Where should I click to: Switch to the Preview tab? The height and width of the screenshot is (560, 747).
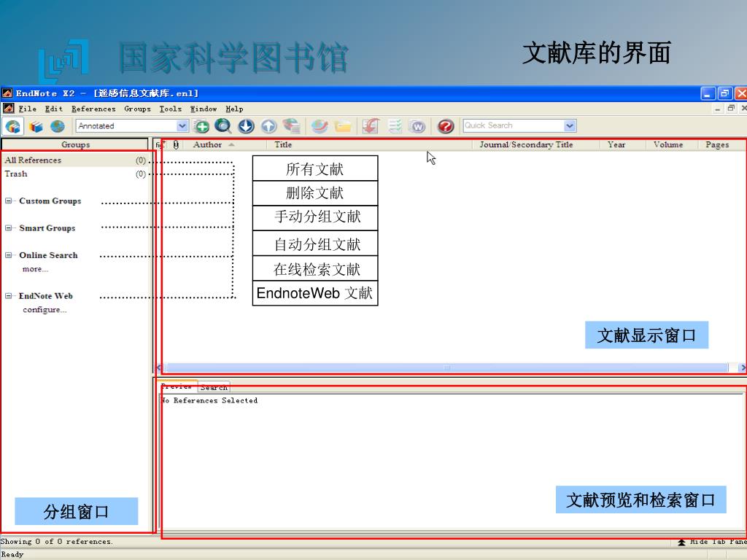177,386
